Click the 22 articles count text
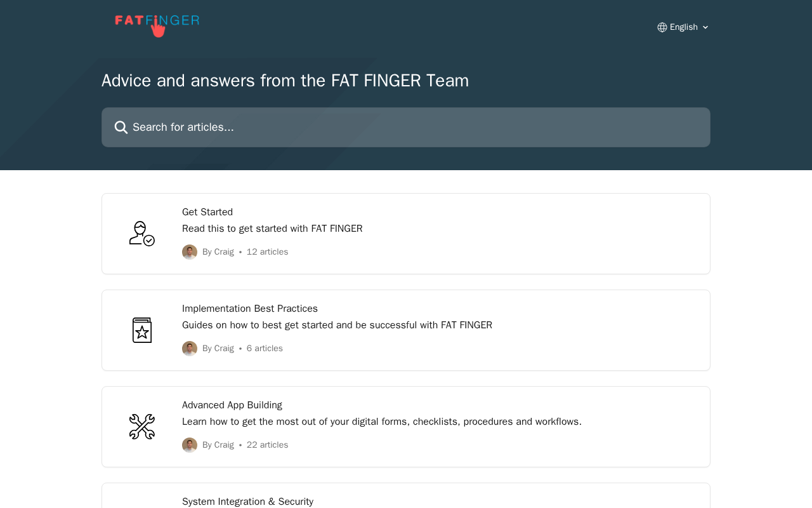 (267, 445)
